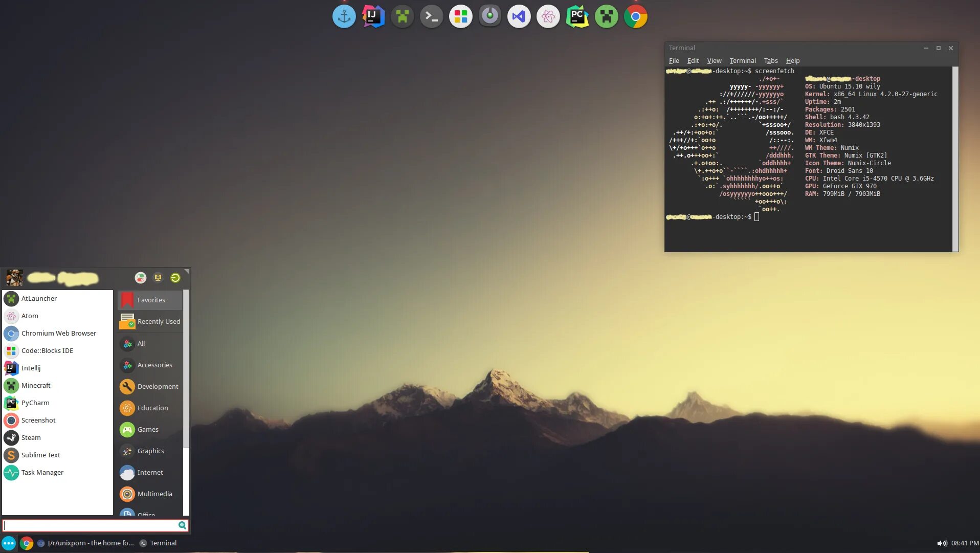Open the settings icon in the menu header

click(x=141, y=278)
